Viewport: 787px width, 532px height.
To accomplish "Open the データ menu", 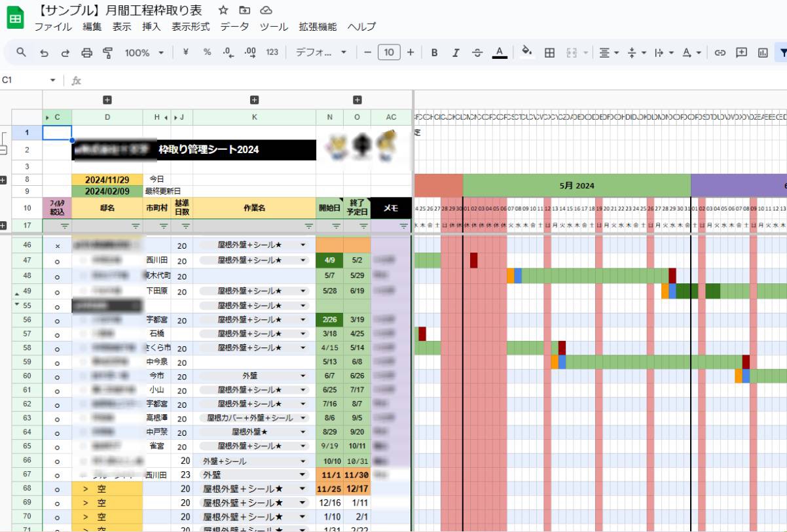I will (234, 27).
